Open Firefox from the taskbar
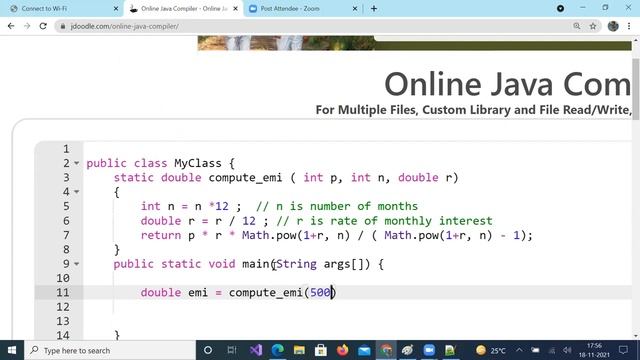This screenshot has width=640, height=360. coord(342,350)
